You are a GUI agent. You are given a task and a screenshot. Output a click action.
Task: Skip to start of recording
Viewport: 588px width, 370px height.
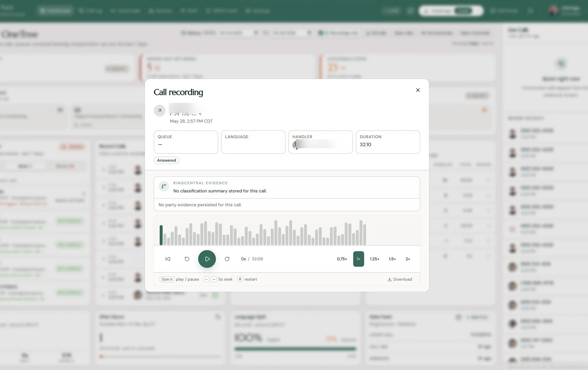[168, 259]
